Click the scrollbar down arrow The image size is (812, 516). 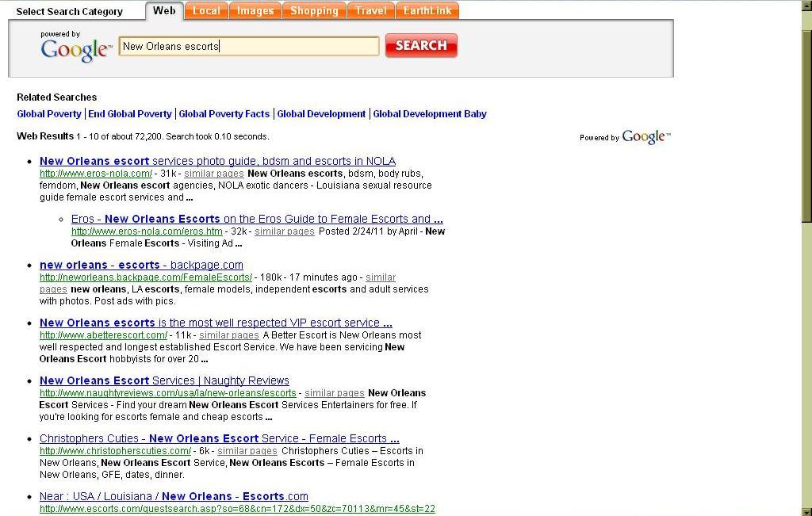[806, 511]
